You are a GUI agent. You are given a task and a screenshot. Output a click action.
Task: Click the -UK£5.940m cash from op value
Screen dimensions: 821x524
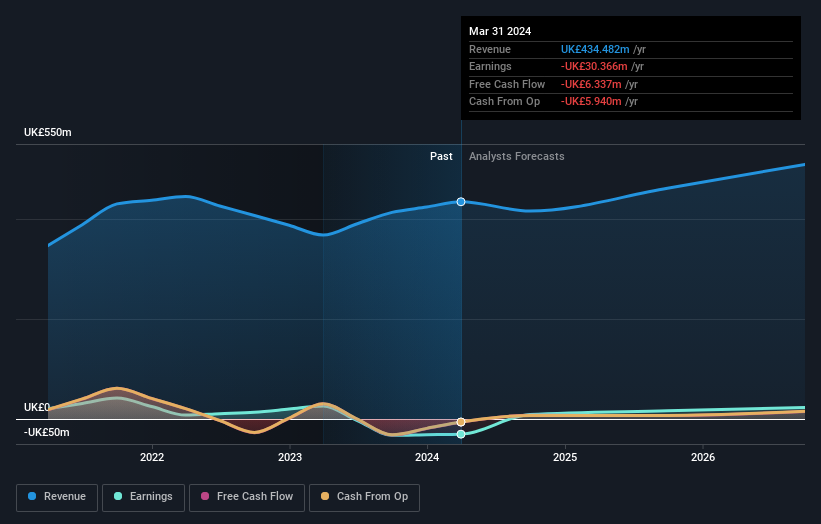(x=591, y=102)
